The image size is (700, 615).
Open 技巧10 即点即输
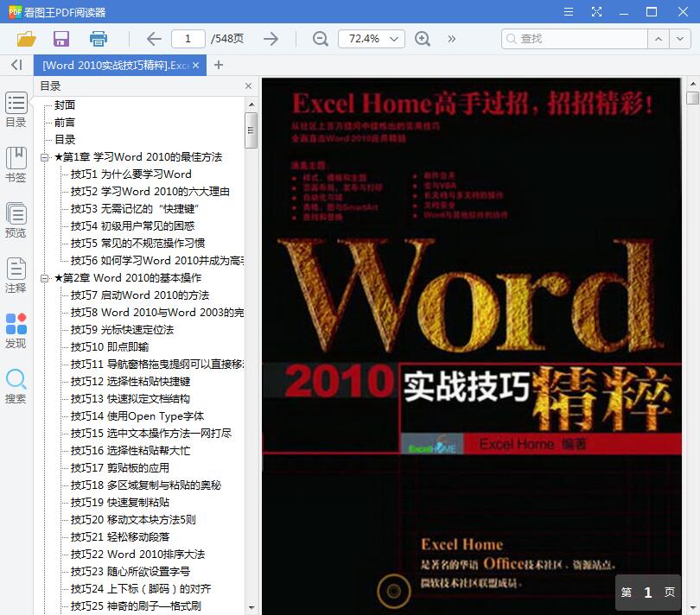(x=110, y=346)
